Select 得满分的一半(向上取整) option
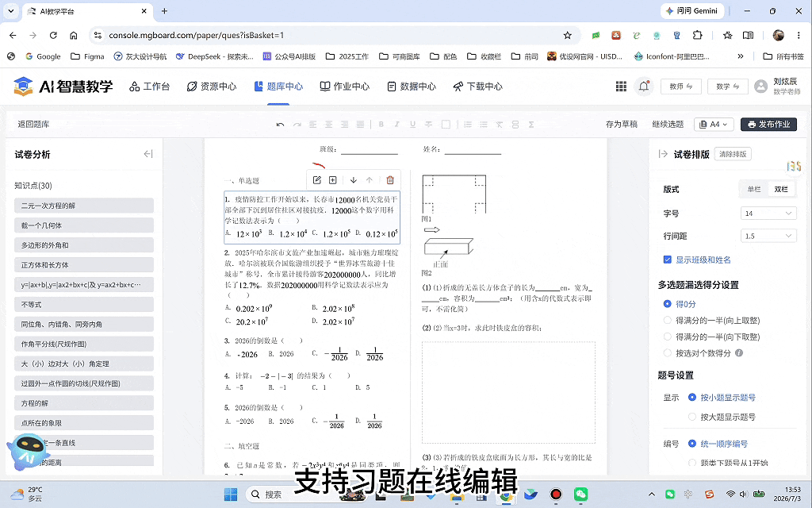This screenshot has height=508, width=812. point(668,321)
